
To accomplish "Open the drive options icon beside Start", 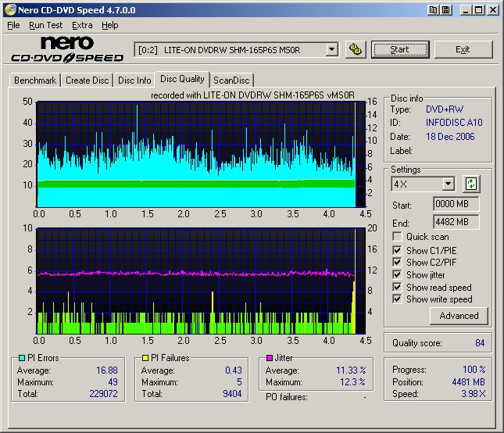I will 356,49.
